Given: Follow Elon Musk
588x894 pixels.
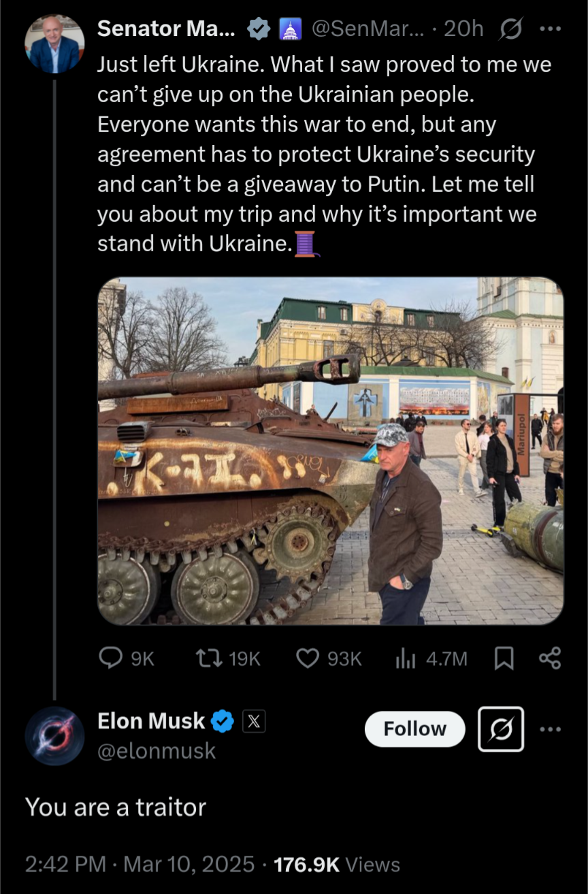Looking at the screenshot, I should 414,729.
